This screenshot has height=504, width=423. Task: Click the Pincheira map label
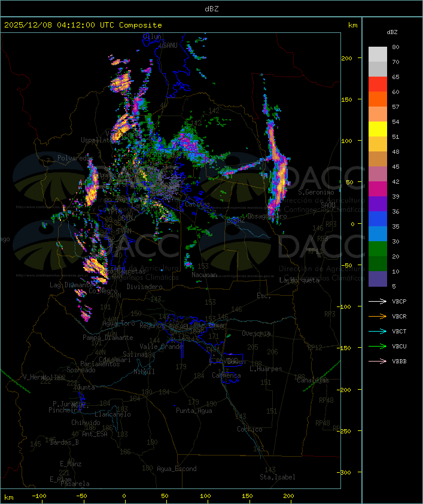pyautogui.click(x=65, y=410)
